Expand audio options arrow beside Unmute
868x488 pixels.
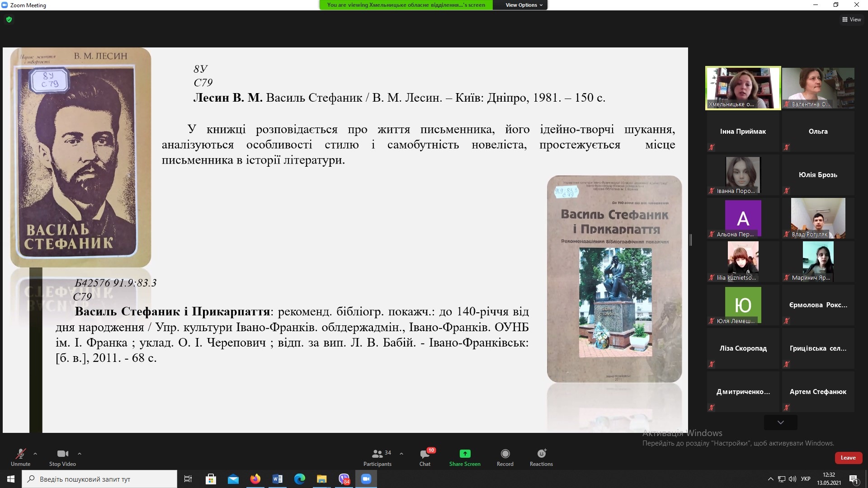35,453
